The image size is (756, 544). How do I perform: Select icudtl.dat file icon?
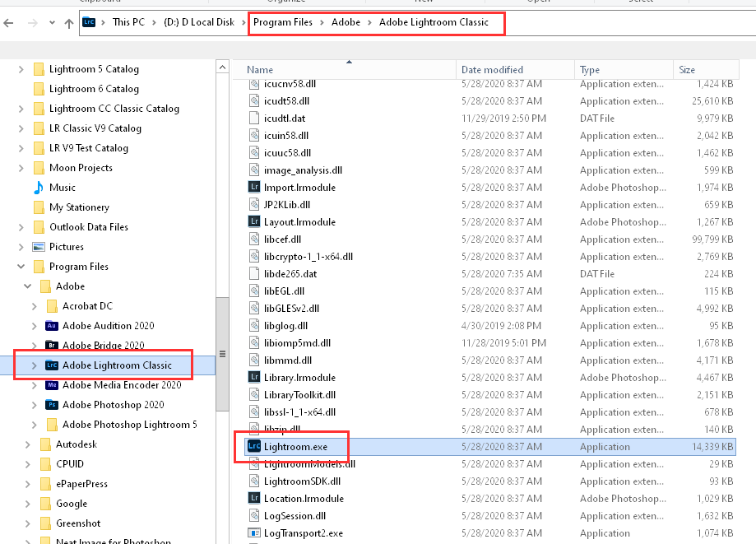coord(254,119)
